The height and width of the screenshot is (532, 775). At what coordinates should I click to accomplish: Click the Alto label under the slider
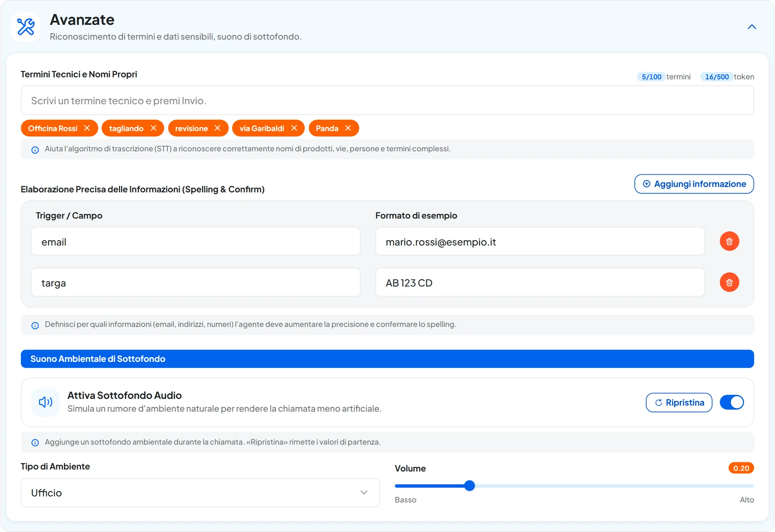click(747, 500)
